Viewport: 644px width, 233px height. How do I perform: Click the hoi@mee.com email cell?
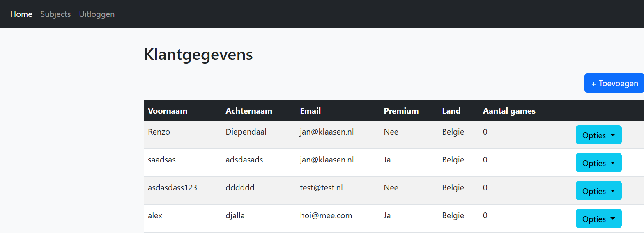(326, 216)
